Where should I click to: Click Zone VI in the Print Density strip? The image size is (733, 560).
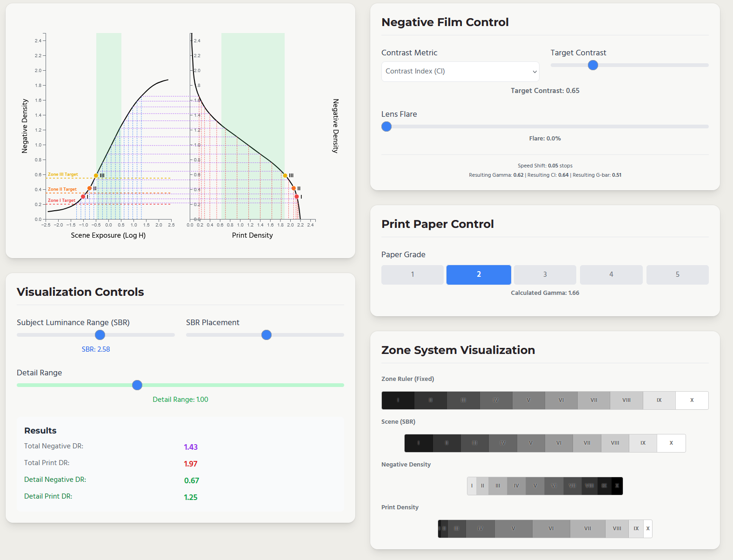[x=551, y=529]
